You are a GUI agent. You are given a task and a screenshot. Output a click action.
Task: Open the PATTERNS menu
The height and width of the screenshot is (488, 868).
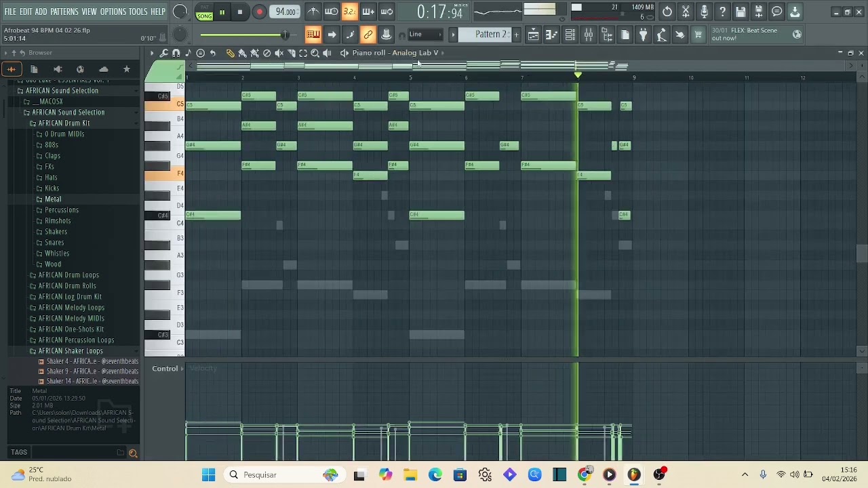64,12
